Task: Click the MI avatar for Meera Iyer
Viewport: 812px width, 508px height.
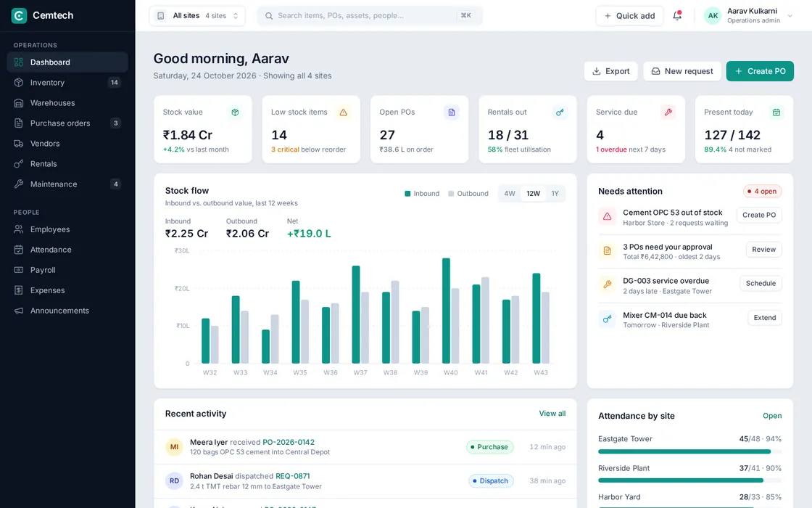Action: point(174,447)
